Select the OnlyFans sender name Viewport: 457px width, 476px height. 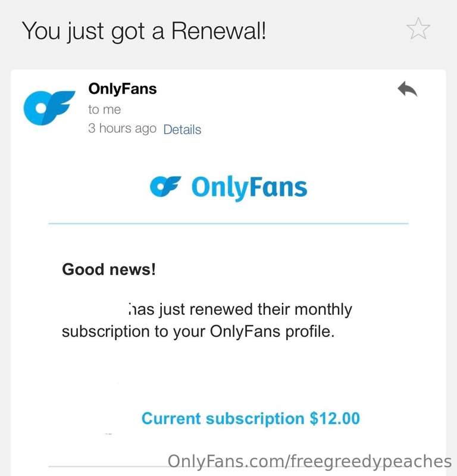(123, 89)
